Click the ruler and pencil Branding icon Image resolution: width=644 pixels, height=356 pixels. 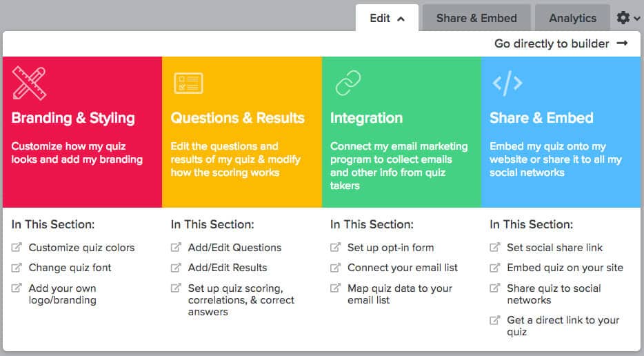pyautogui.click(x=29, y=83)
